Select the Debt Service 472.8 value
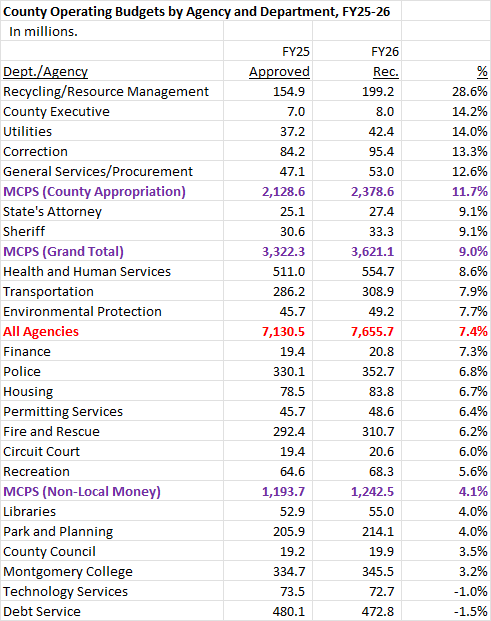 (x=378, y=611)
